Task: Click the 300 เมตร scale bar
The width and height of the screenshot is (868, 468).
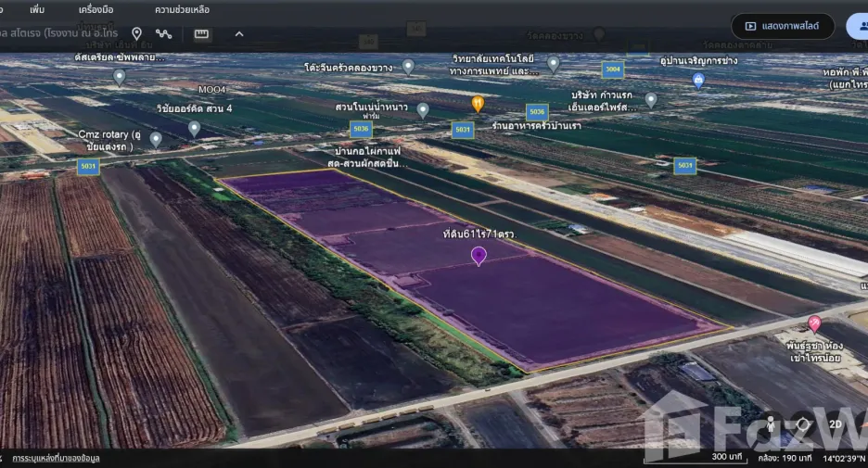Action: pyautogui.click(x=696, y=458)
